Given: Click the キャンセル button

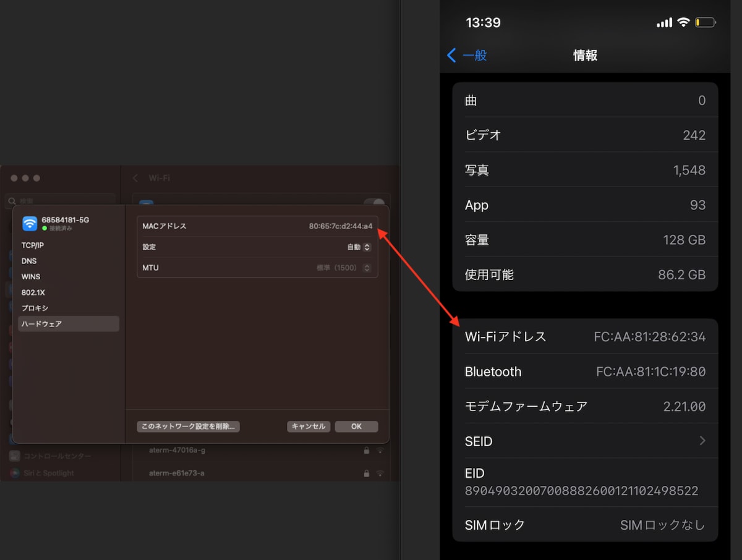Looking at the screenshot, I should pyautogui.click(x=309, y=426).
